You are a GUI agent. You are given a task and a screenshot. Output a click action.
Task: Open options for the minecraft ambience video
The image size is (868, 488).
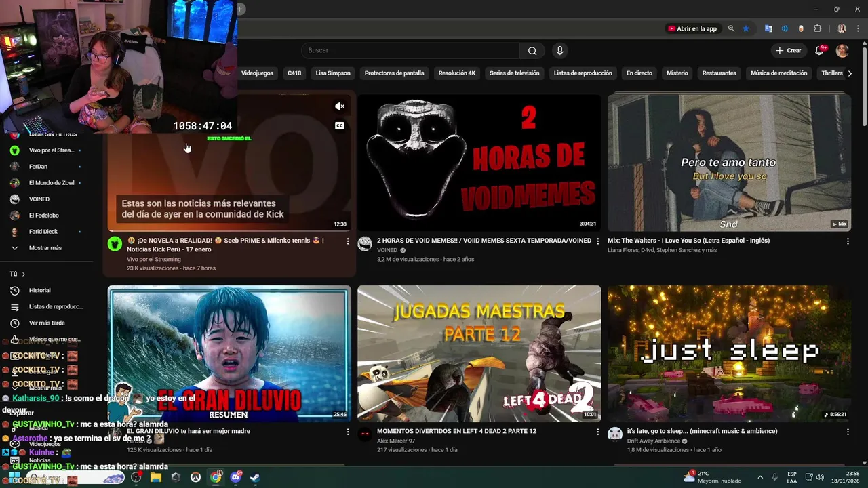pyautogui.click(x=848, y=432)
